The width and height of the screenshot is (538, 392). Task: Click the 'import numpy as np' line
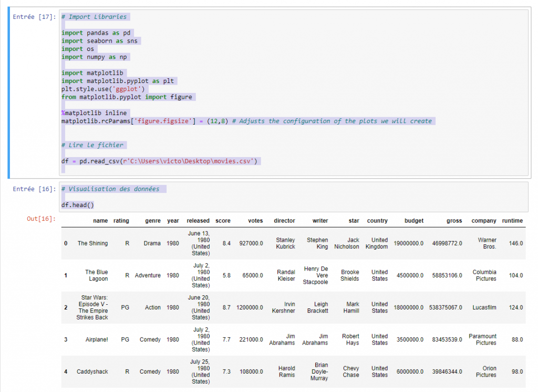(94, 57)
